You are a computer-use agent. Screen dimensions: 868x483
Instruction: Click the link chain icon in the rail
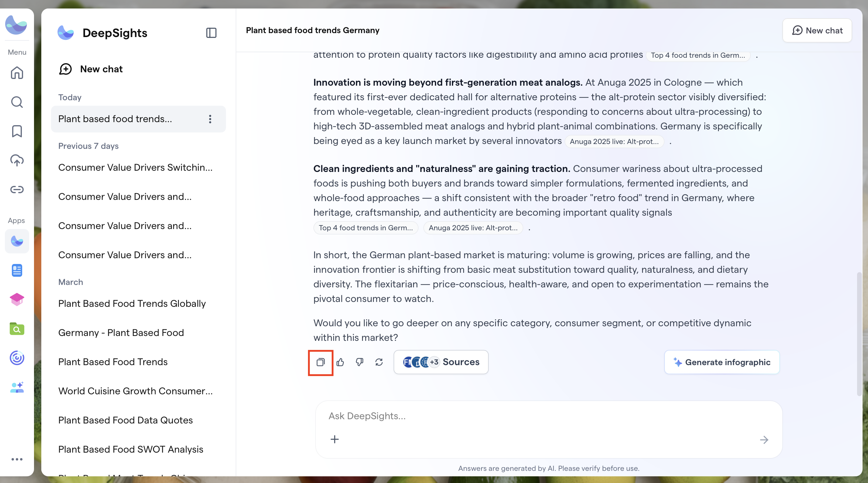pyautogui.click(x=17, y=190)
